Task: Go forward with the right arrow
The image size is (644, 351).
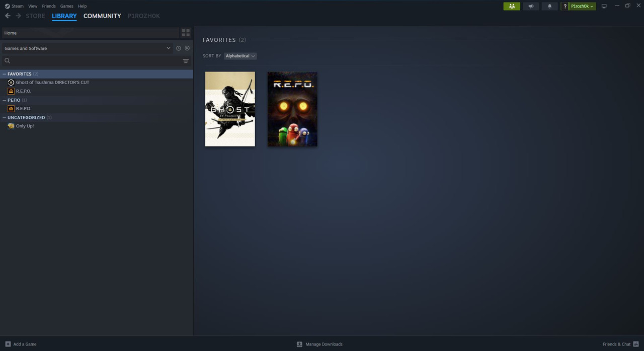Action: coord(19,16)
